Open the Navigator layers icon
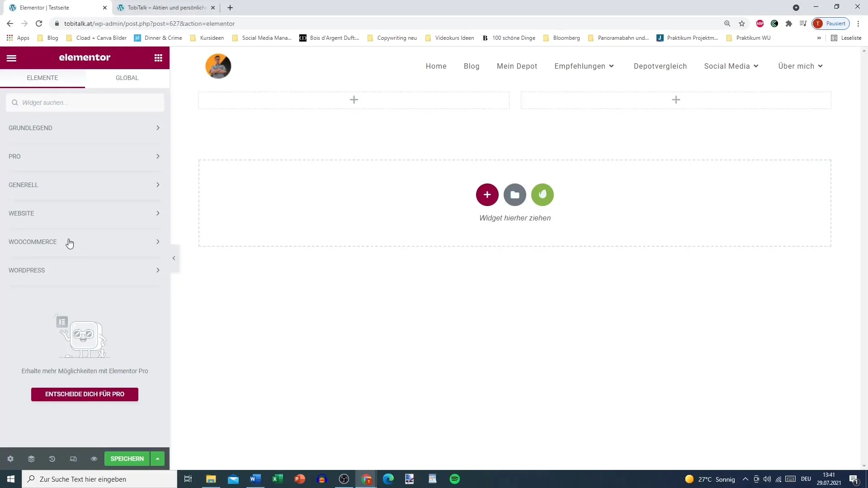This screenshot has width=868, height=488. coord(31,459)
